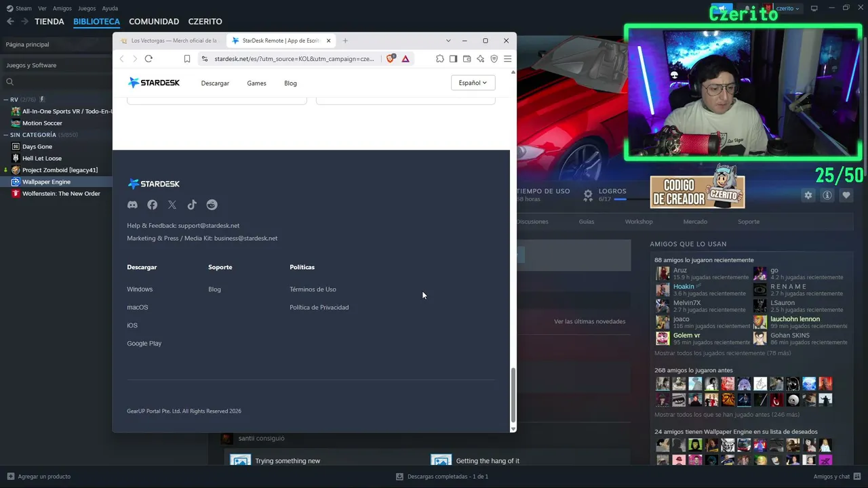Viewport: 868px width, 488px height.
Task: Open StarDesk's Facebook social icon
Action: pos(152,205)
